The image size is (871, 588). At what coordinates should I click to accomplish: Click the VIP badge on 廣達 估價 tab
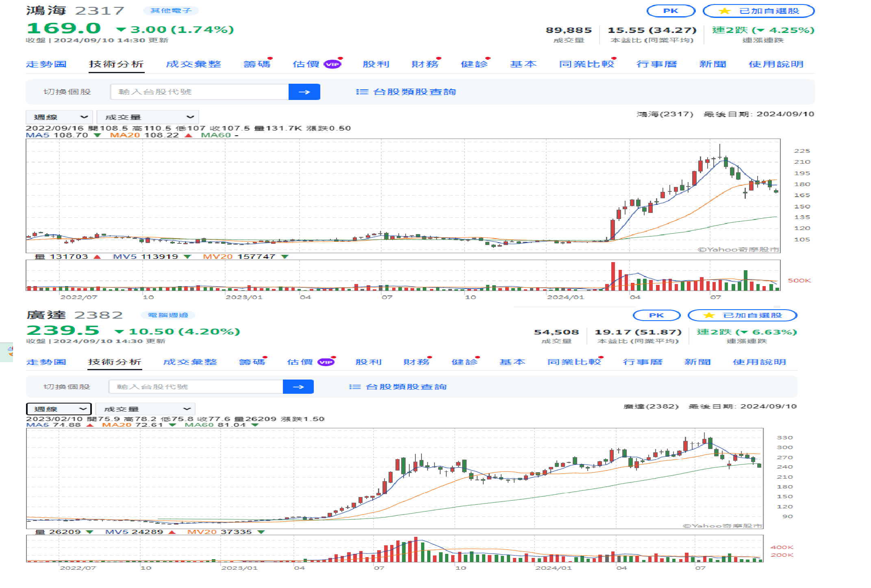tap(326, 362)
